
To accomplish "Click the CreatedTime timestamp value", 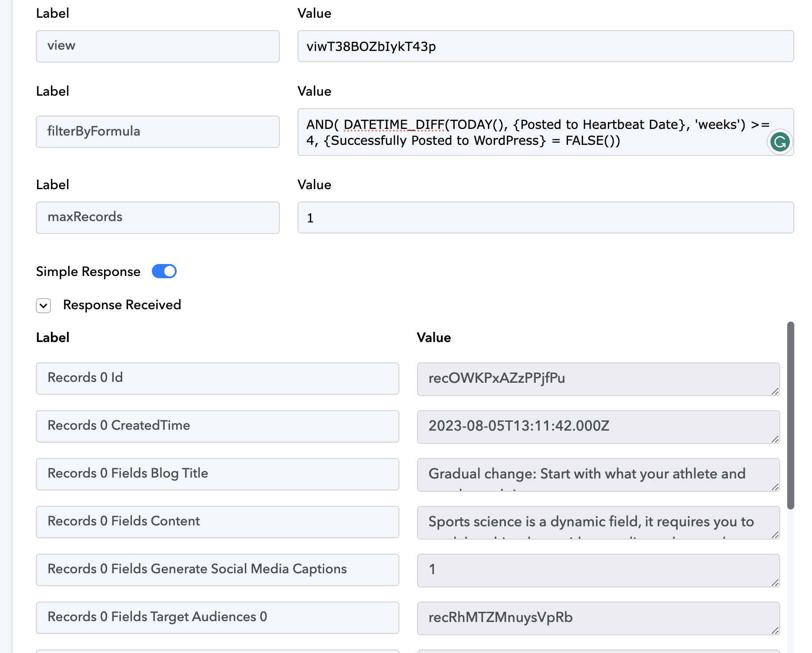I will [x=598, y=427].
